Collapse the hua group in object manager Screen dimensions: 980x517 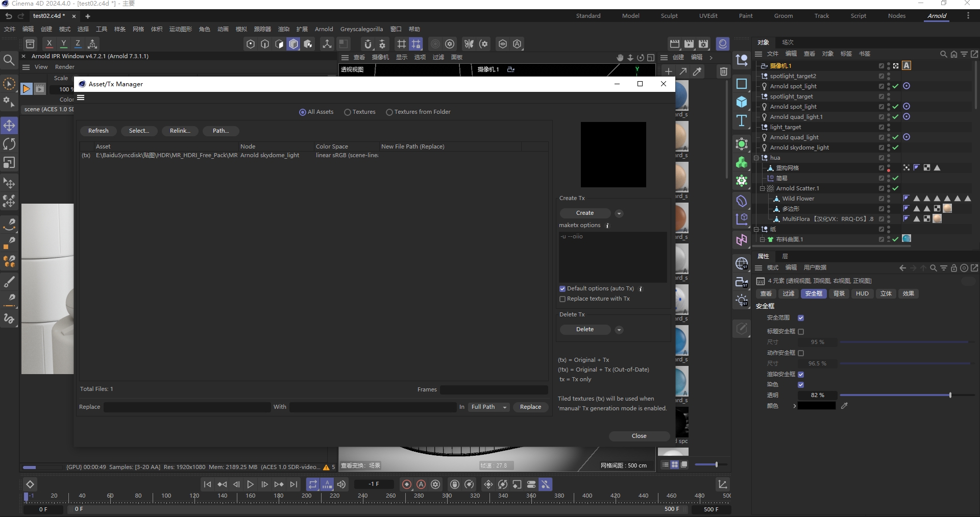[756, 158]
